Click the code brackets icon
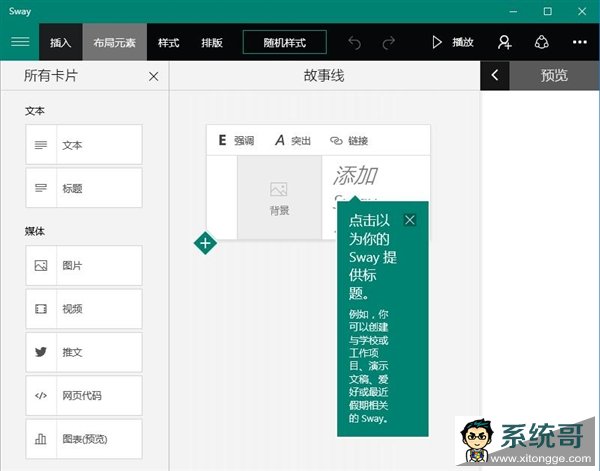The height and width of the screenshot is (471, 600). tap(41, 396)
